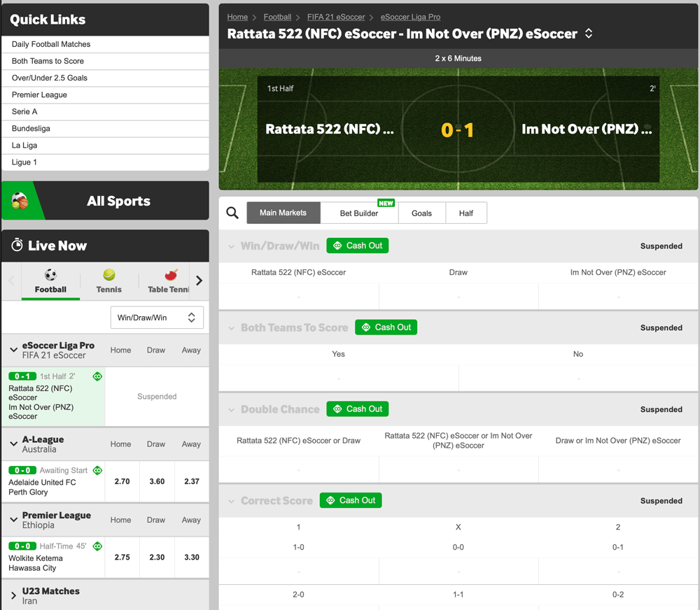
Task: Open the match switcher arrows beside title
Action: click(589, 34)
